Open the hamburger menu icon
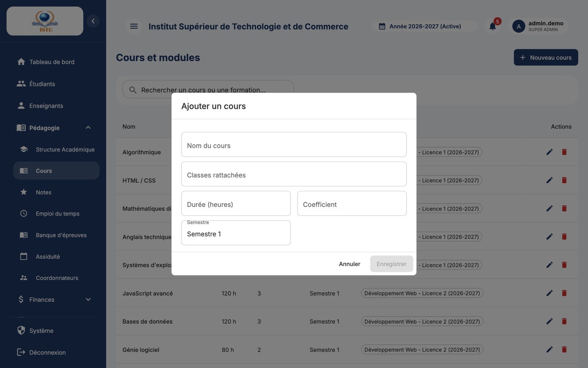588x368 pixels. point(134,26)
